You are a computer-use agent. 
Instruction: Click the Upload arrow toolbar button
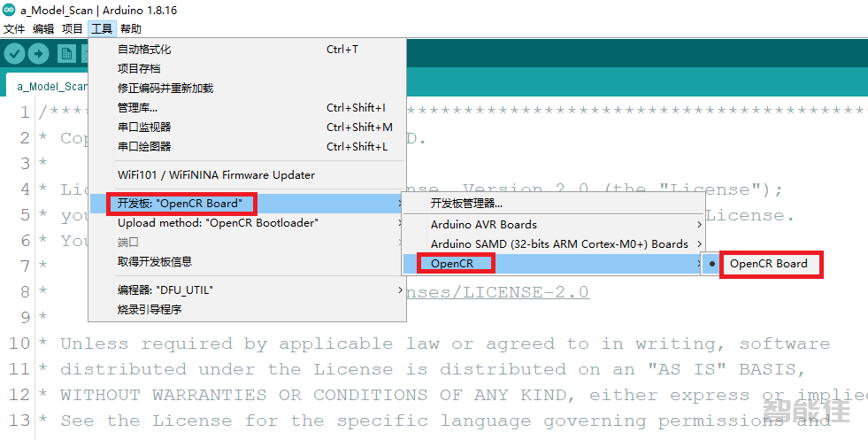point(39,54)
